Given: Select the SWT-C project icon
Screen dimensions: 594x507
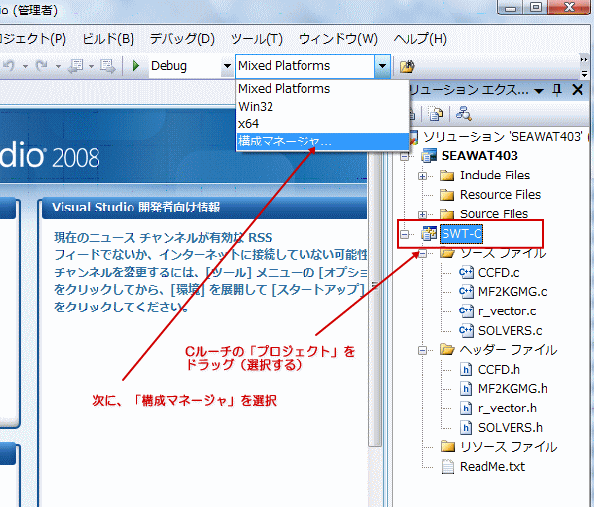Looking at the screenshot, I should (x=429, y=234).
